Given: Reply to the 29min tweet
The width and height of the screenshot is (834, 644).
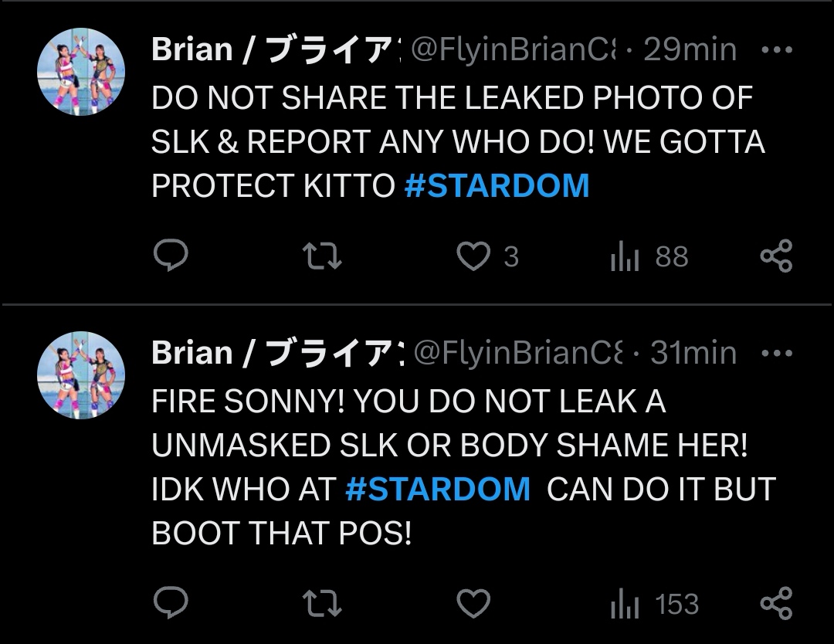Looking at the screenshot, I should click(x=171, y=256).
